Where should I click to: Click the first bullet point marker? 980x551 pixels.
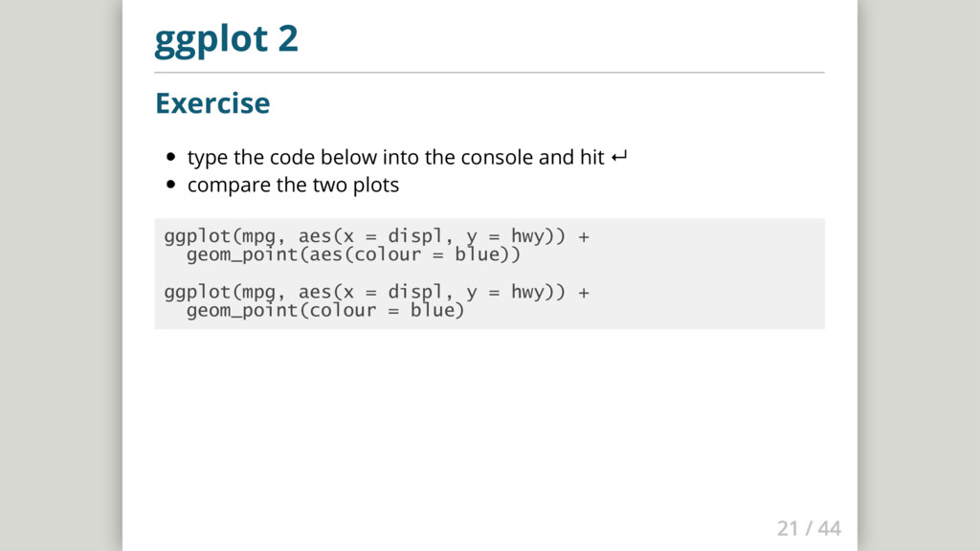pos(171,157)
